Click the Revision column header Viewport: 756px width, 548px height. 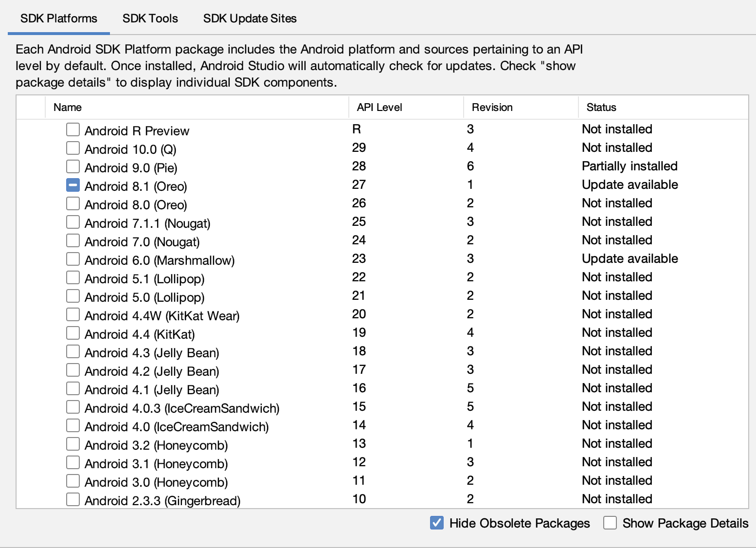coord(521,107)
